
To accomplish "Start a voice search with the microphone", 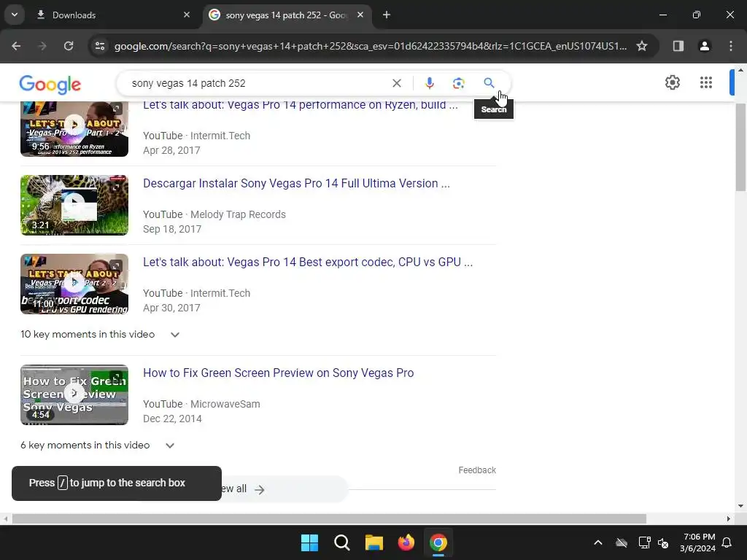I will pyautogui.click(x=429, y=83).
